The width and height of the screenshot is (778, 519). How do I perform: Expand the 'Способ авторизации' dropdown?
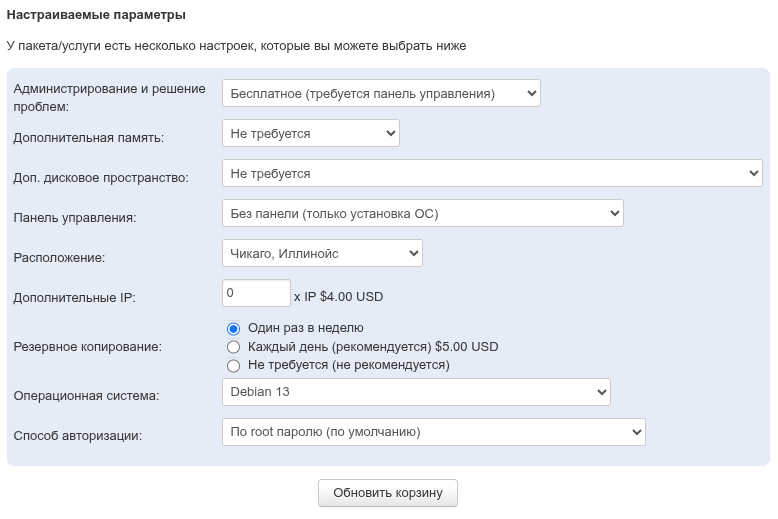pyautogui.click(x=433, y=432)
